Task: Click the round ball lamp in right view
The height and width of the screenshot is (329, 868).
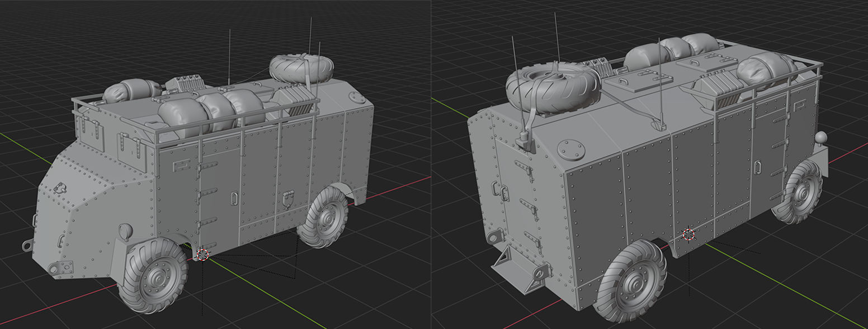Action: (x=821, y=137)
